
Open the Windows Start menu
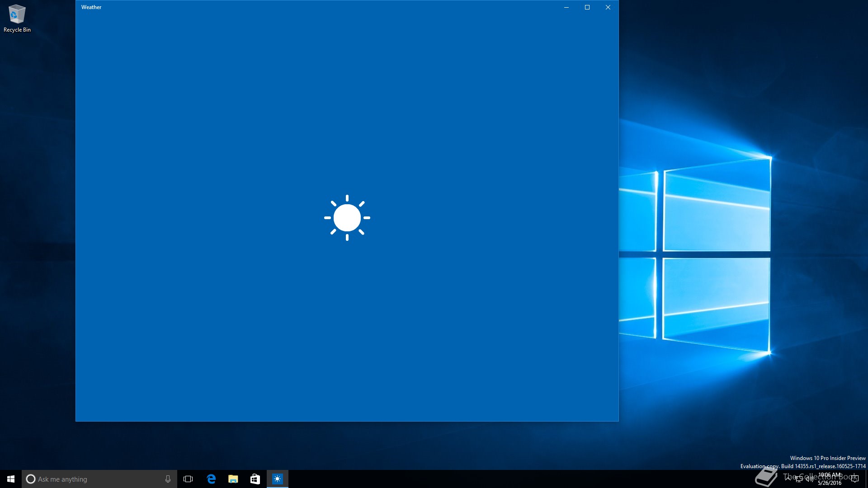pos(11,479)
